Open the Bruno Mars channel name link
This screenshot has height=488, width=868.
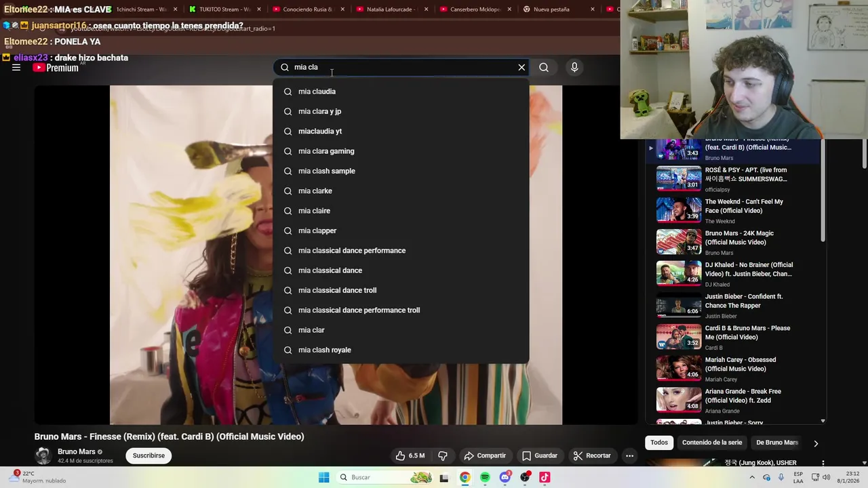click(x=77, y=451)
